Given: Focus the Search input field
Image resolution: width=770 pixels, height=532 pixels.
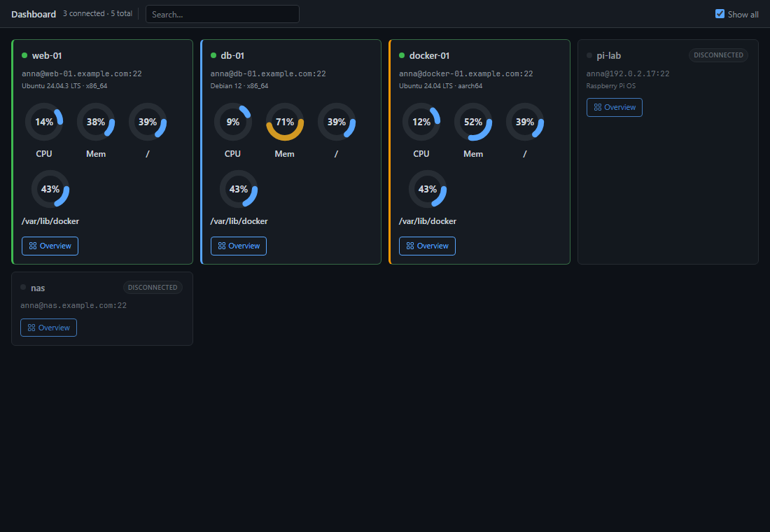Looking at the screenshot, I should [223, 14].
